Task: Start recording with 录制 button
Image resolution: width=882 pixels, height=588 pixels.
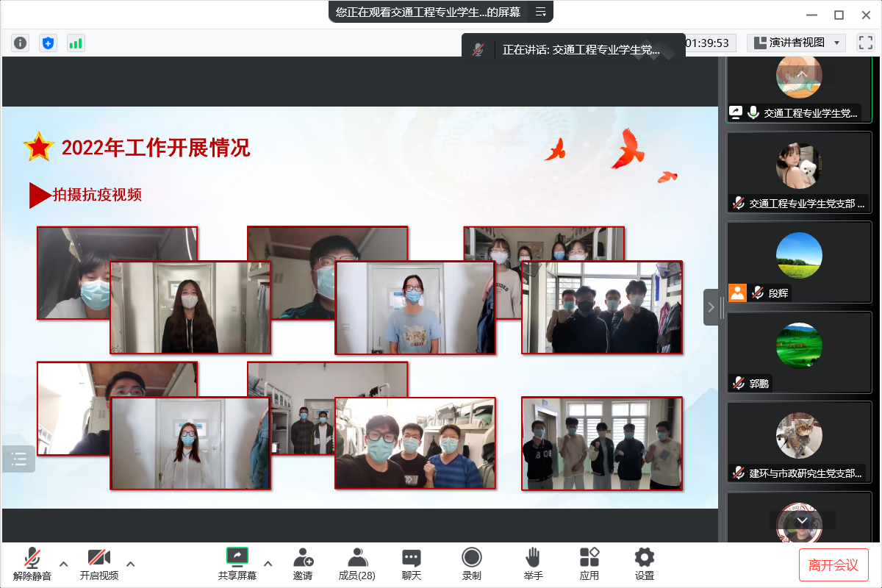Action: click(x=472, y=564)
